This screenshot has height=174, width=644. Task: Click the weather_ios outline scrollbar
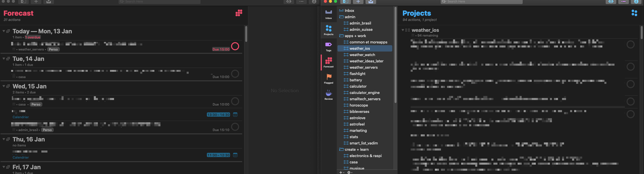point(641,33)
